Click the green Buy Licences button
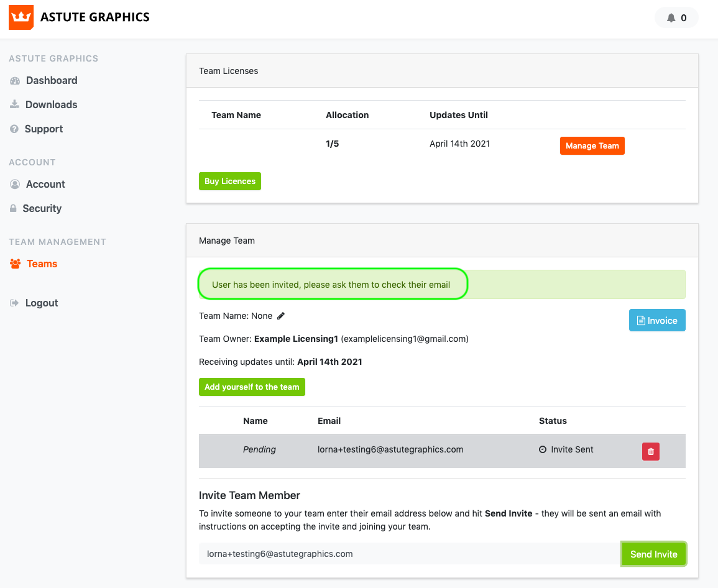718x588 pixels. (229, 181)
